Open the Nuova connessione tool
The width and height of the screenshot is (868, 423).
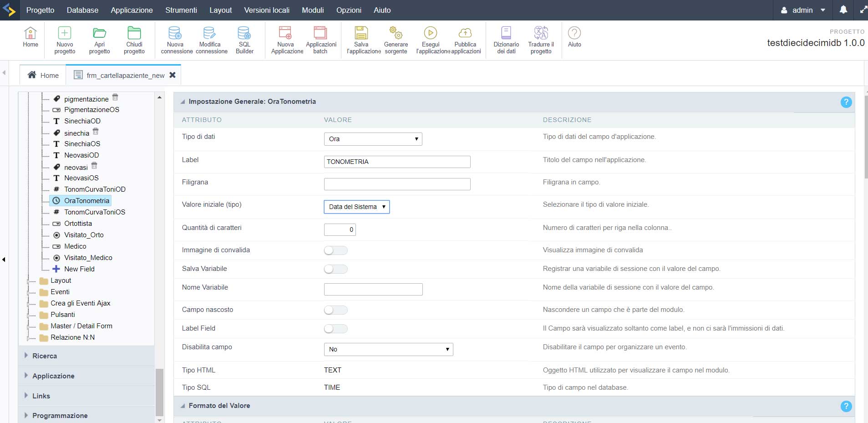coord(175,40)
